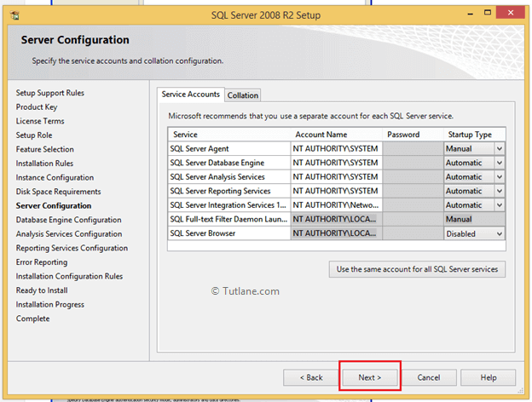Click the Password column header
This screenshot has width=532, height=402.
point(413,135)
